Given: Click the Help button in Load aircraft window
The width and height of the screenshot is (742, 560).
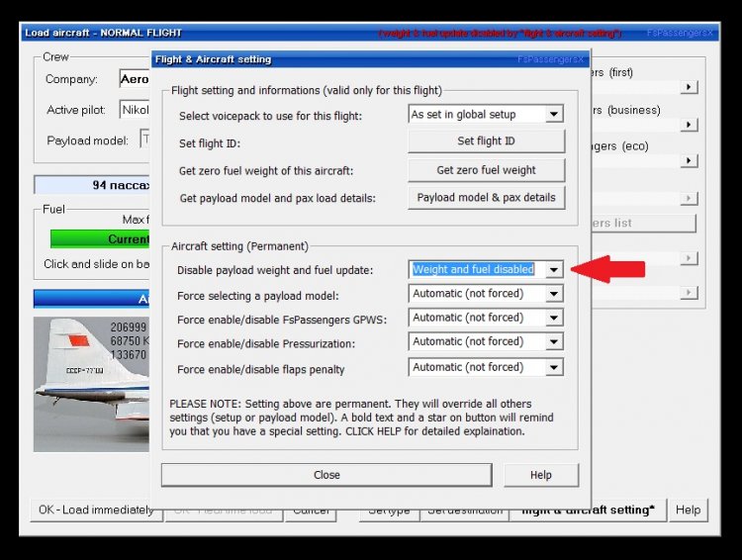Looking at the screenshot, I should [x=688, y=510].
